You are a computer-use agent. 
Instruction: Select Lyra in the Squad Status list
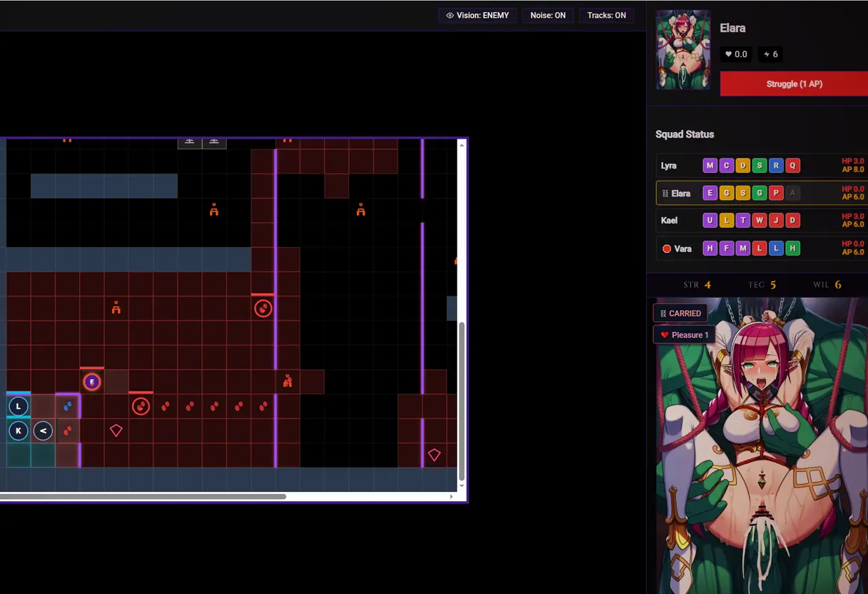tap(669, 166)
